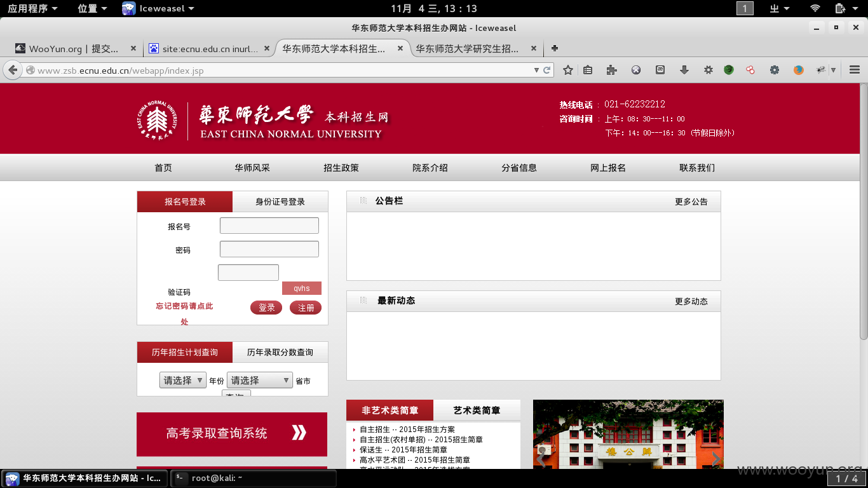868x488 pixels.
Task: Click the green swirl extension icon
Action: (729, 71)
